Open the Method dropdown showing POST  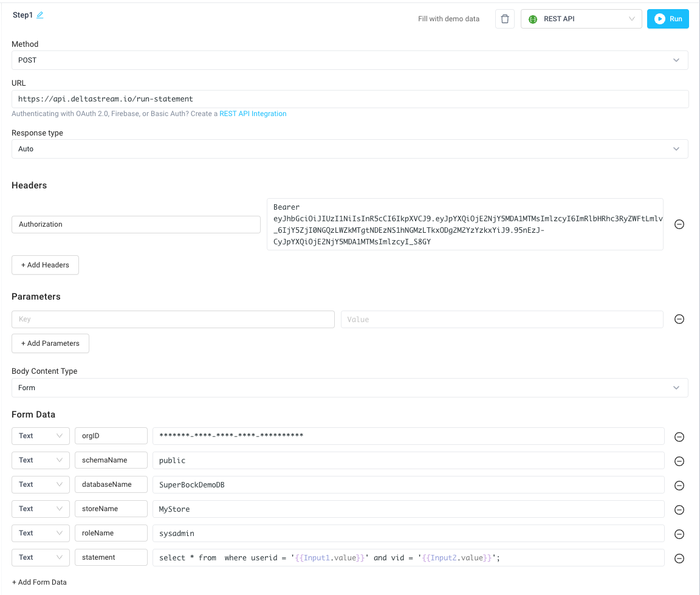(350, 60)
